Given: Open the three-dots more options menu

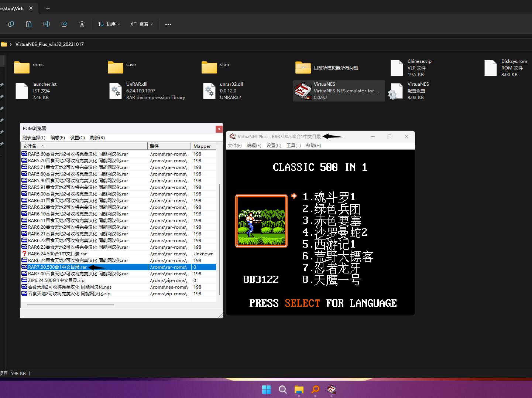Looking at the screenshot, I should 168,24.
